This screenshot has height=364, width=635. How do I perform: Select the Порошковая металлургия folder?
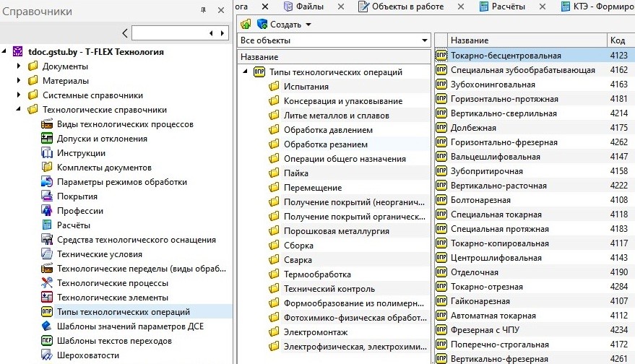pyautogui.click(x=336, y=231)
